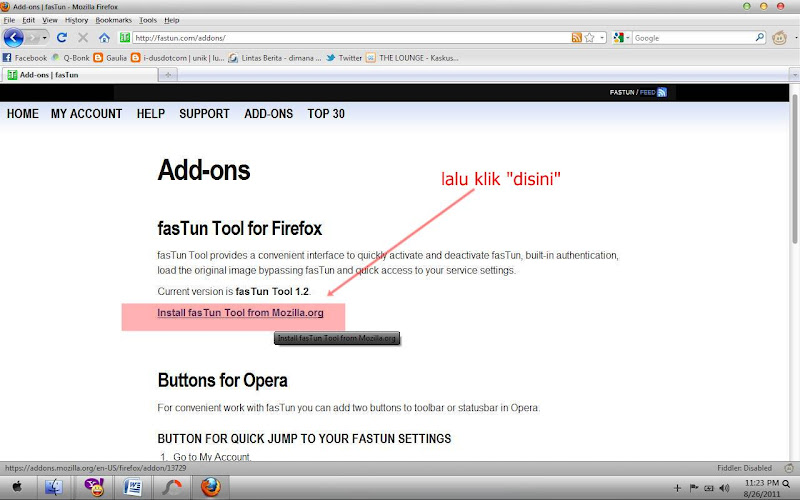This screenshot has height=500, width=800.
Task: Go to HOME in the site navigation
Action: [x=22, y=113]
